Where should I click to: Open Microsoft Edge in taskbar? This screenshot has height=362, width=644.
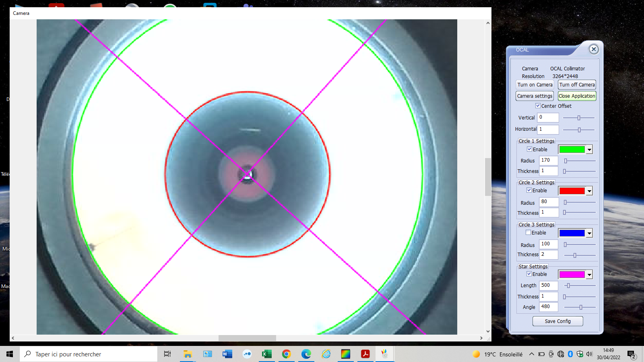(306, 354)
